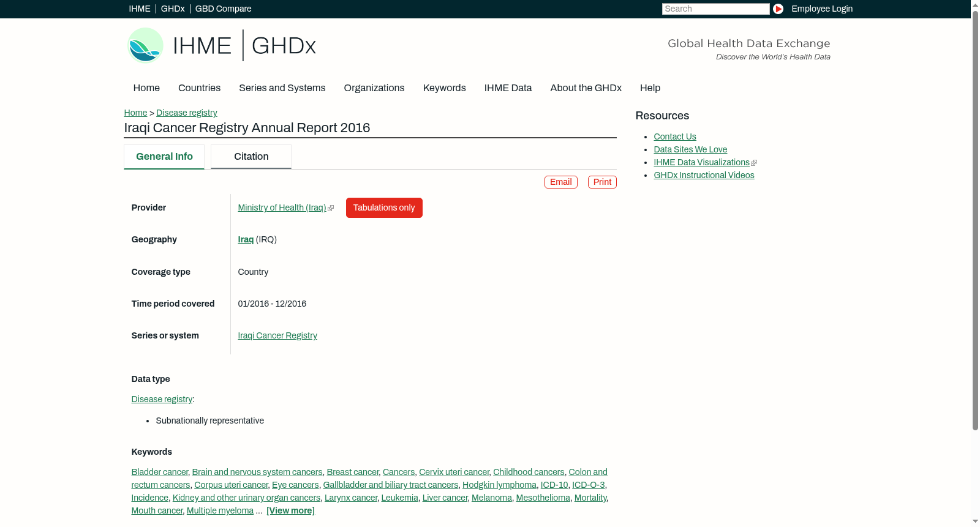The height and width of the screenshot is (527, 980).
Task: Open the Iraqi Cancer Registry series link
Action: (277, 335)
